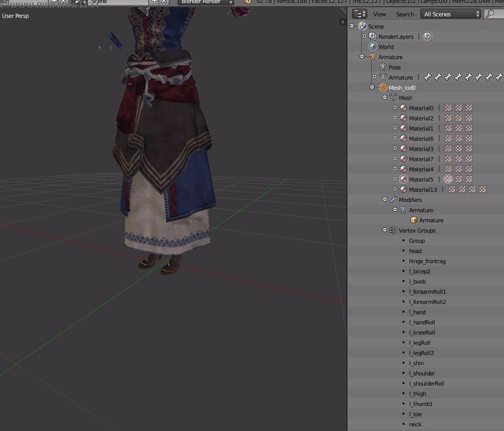Image resolution: width=504 pixels, height=431 pixels.
Task: Select the 'l_toe' vertex group
Action: 415,414
